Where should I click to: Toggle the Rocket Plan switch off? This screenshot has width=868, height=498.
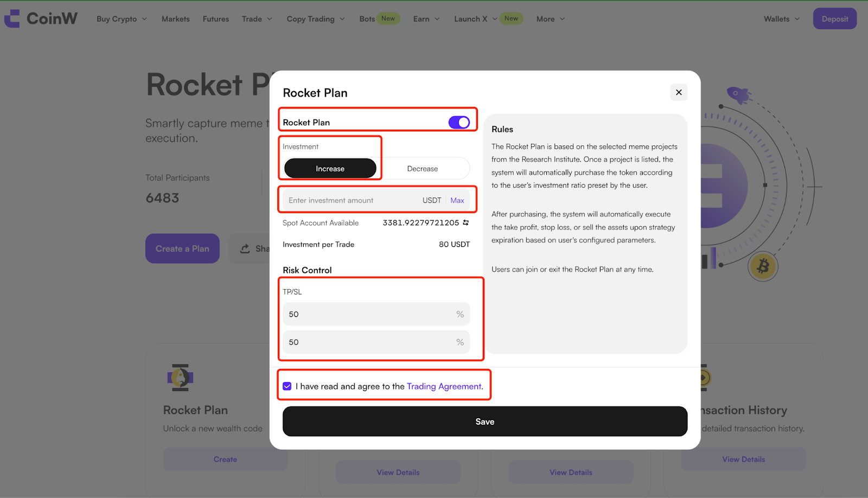[459, 123]
